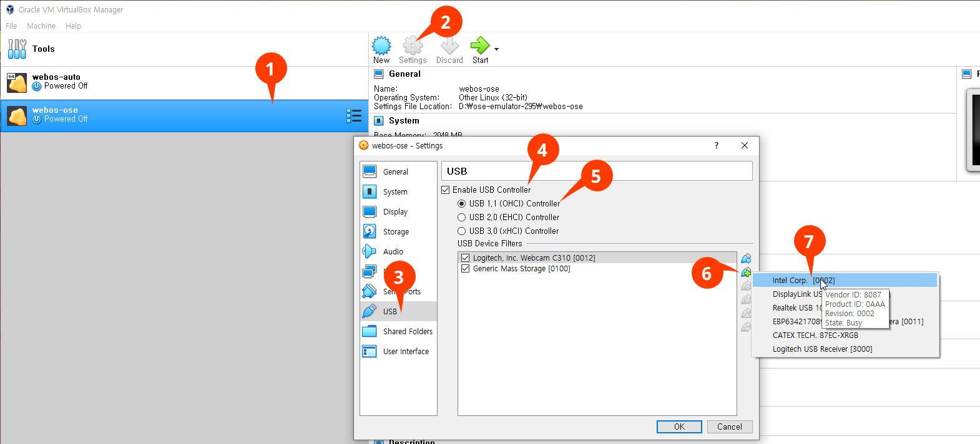Select USB 3.0 (xHCI) Controller radio button
The image size is (980, 444).
coord(462,231)
